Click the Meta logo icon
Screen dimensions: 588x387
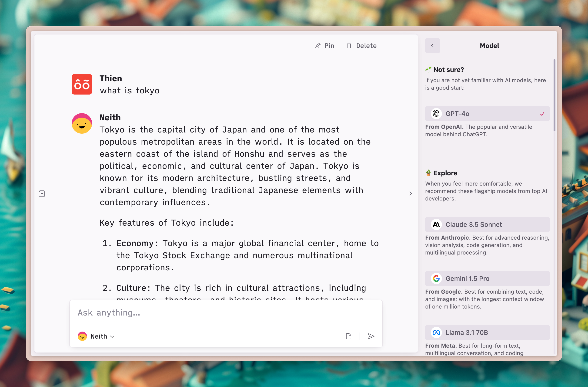click(436, 333)
